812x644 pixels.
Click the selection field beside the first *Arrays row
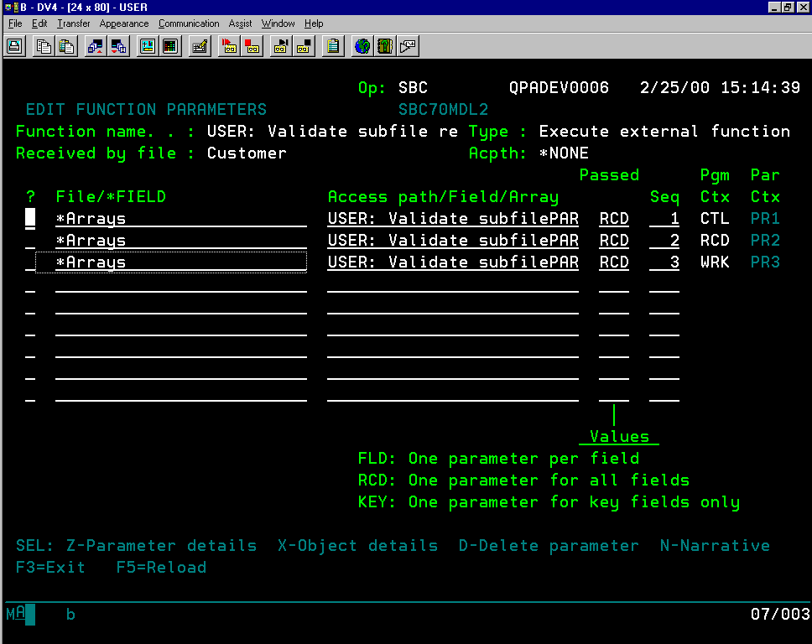tap(30, 218)
